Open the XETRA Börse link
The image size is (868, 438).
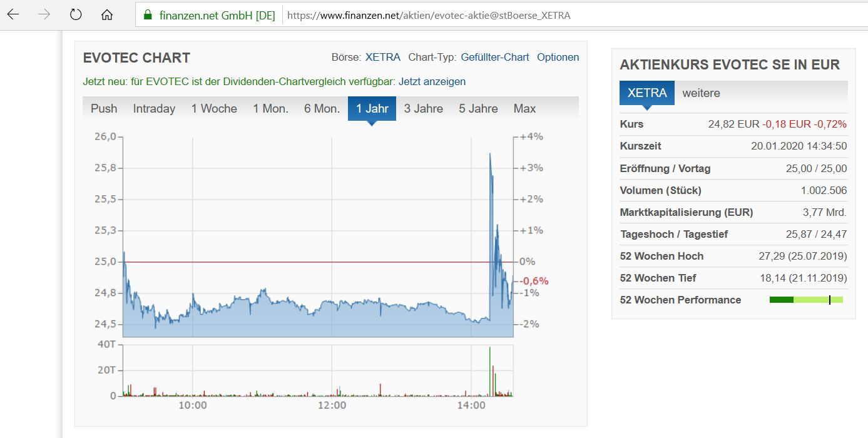(x=382, y=57)
